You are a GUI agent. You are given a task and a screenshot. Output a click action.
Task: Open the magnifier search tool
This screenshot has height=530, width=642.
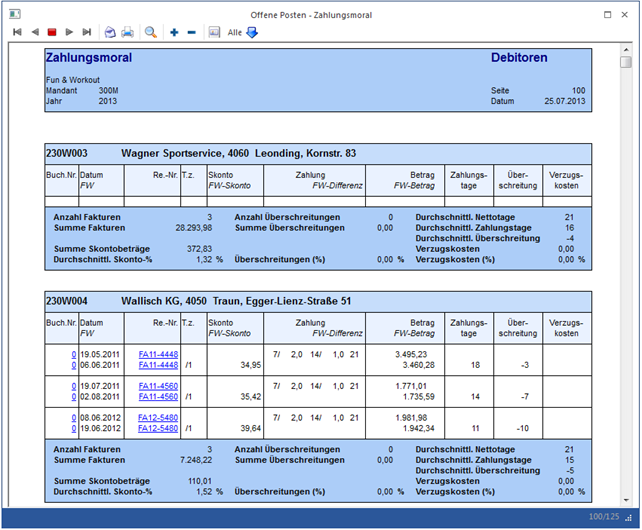pos(151,32)
